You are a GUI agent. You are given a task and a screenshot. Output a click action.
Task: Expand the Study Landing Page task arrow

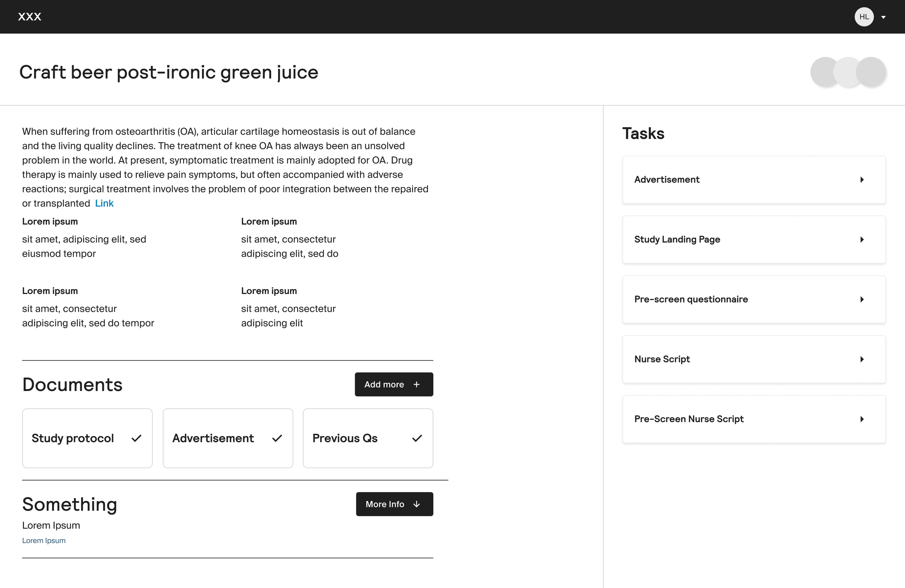862,239
